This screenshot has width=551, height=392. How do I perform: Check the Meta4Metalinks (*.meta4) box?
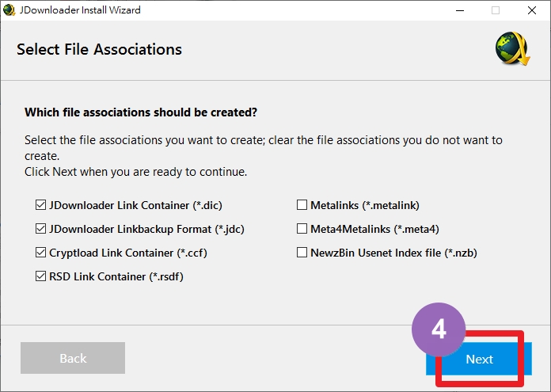point(302,229)
